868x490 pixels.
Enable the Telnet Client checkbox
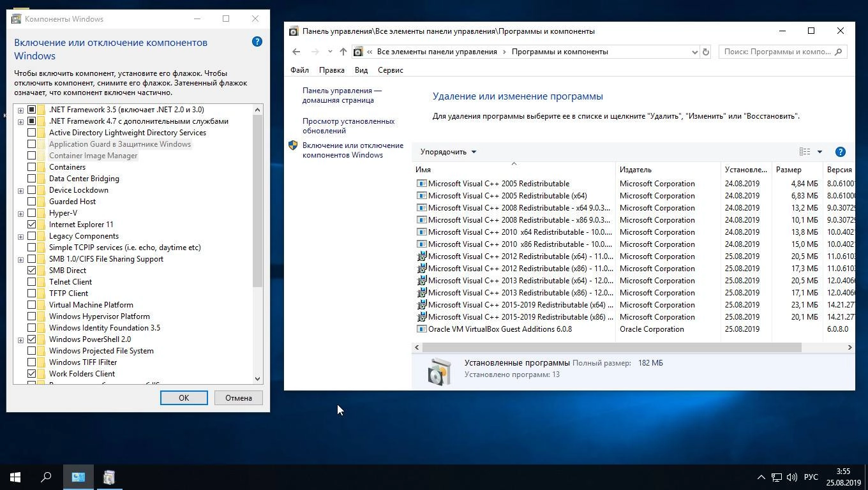pyautogui.click(x=31, y=282)
